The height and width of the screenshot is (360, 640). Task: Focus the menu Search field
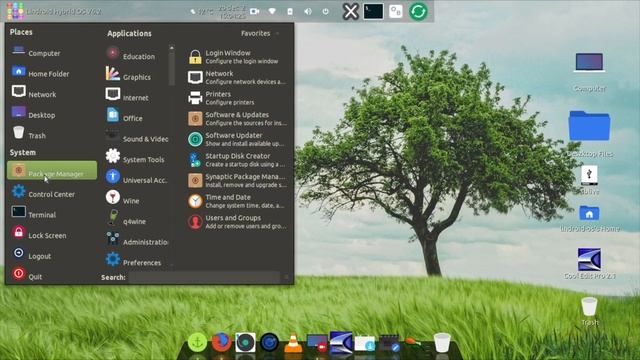click(204, 277)
